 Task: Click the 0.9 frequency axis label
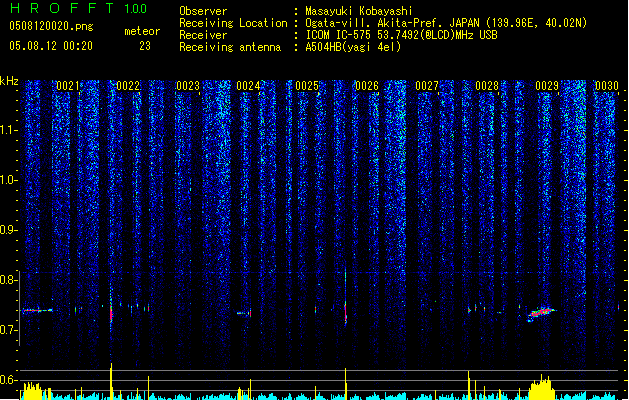(x=9, y=230)
